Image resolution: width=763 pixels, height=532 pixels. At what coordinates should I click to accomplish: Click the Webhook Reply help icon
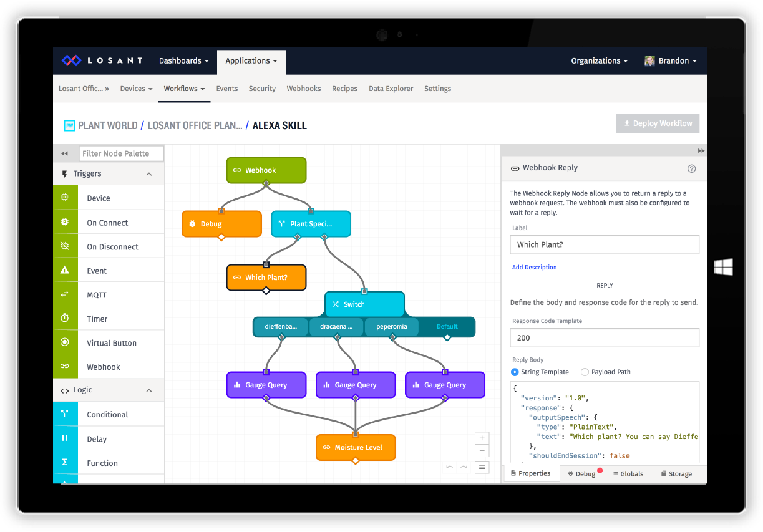pyautogui.click(x=691, y=168)
